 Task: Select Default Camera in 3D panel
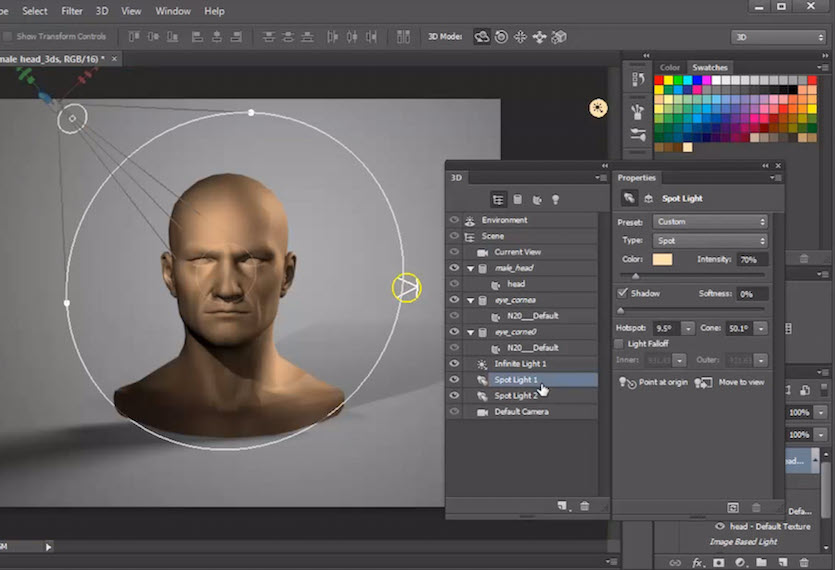coord(521,411)
